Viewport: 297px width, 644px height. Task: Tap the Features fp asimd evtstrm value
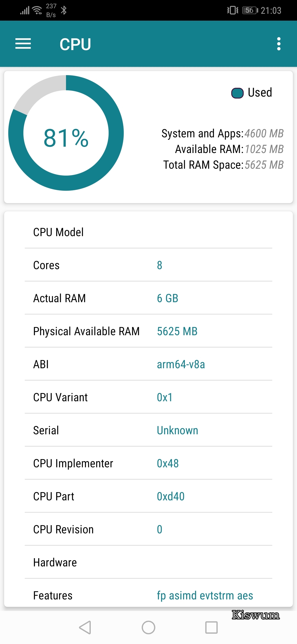tap(205, 596)
